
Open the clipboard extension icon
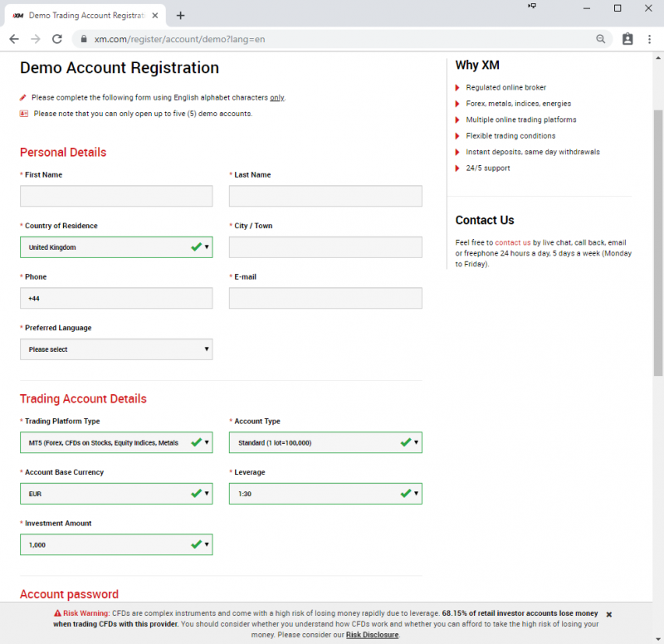[627, 39]
